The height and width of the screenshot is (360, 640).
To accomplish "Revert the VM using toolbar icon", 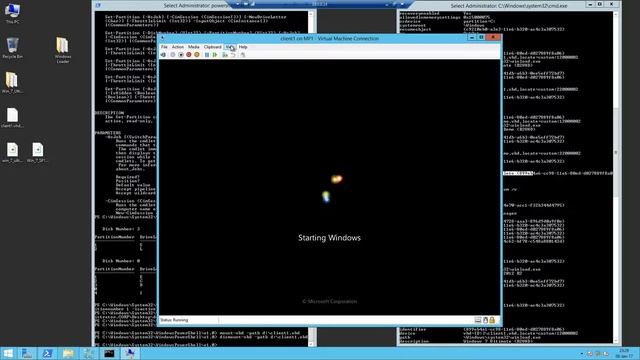I will [233, 55].
